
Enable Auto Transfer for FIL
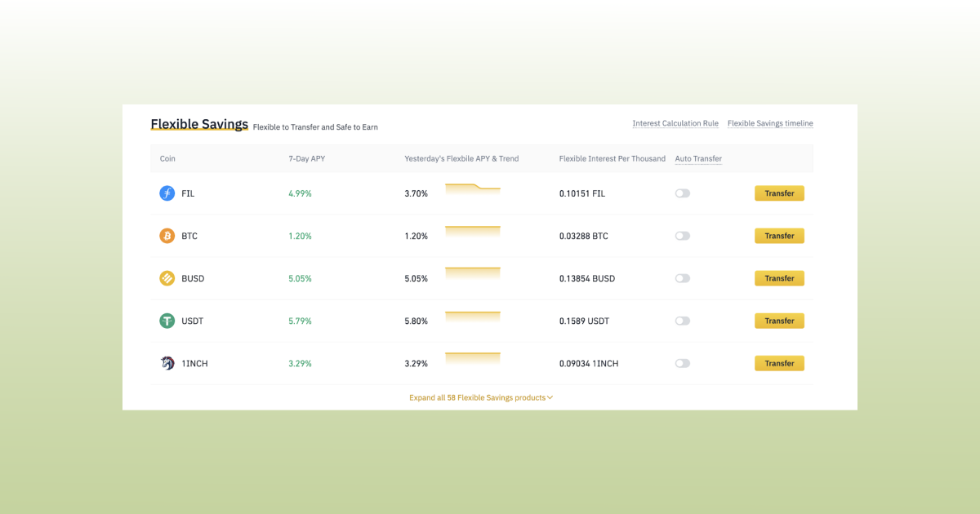(682, 193)
